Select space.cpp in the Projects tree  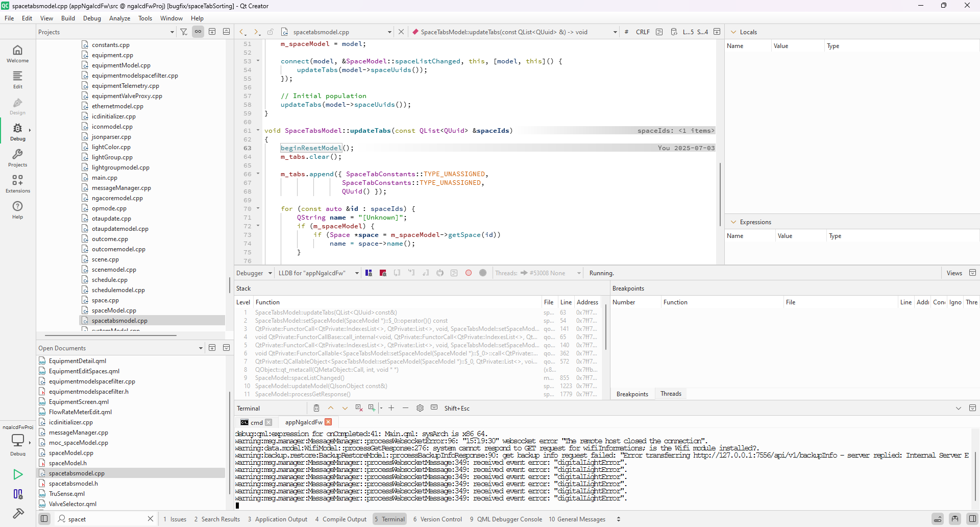105,300
